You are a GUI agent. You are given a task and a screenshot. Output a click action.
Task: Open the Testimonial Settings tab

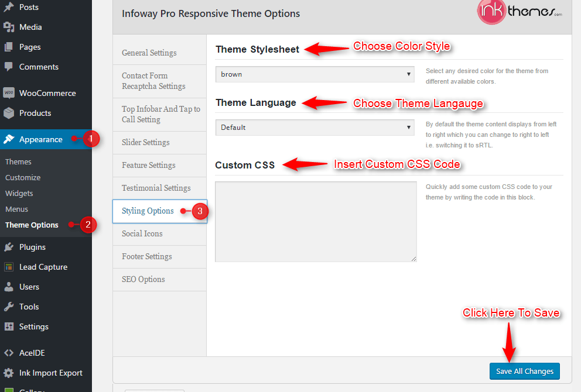coord(160,188)
